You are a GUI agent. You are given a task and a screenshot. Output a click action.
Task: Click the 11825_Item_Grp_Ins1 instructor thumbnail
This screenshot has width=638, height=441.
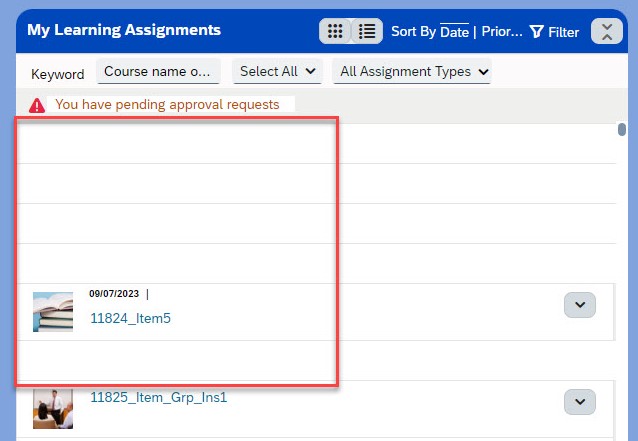pos(53,408)
